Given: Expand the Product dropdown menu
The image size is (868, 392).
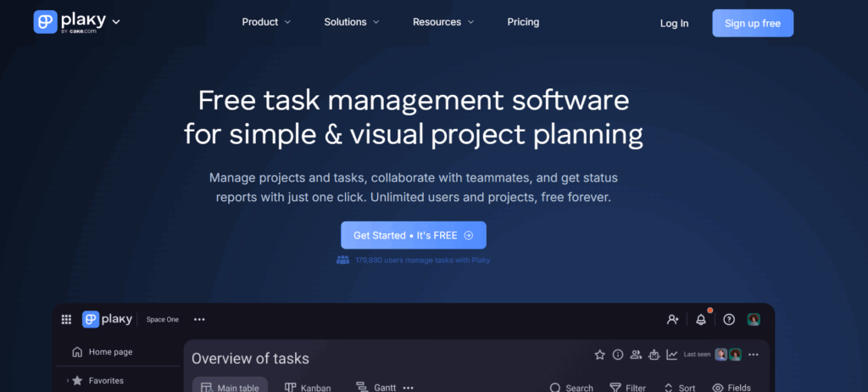Looking at the screenshot, I should coord(266,22).
